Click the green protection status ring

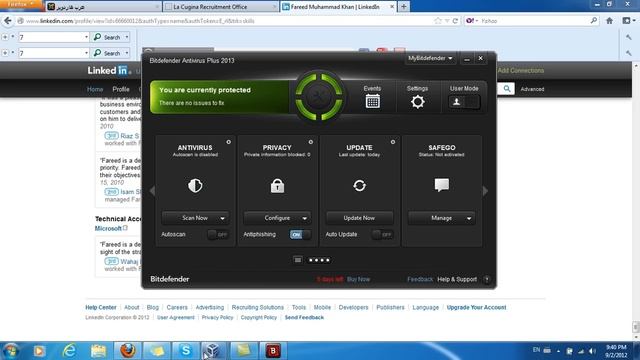[319, 97]
